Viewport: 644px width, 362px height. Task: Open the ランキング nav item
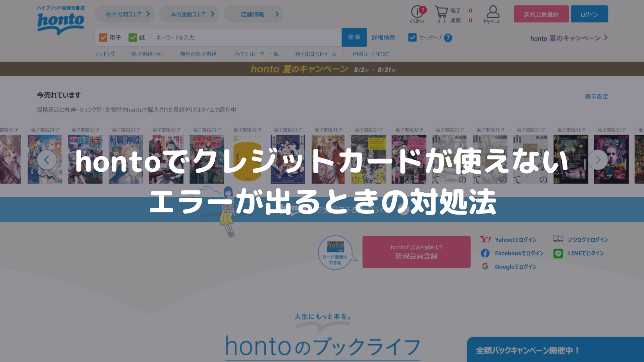tap(104, 54)
